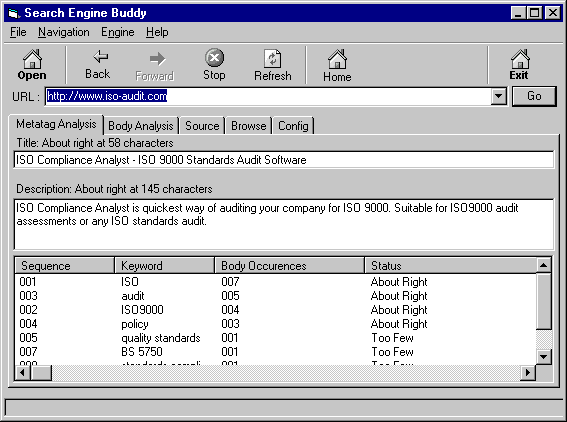Select the ISO9000 keyword row

276,310
